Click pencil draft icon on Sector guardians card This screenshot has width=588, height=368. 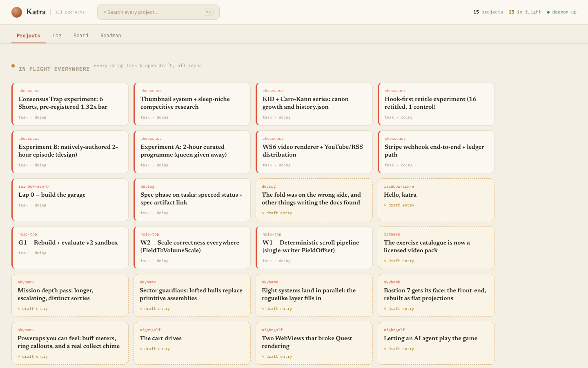coord(141,309)
